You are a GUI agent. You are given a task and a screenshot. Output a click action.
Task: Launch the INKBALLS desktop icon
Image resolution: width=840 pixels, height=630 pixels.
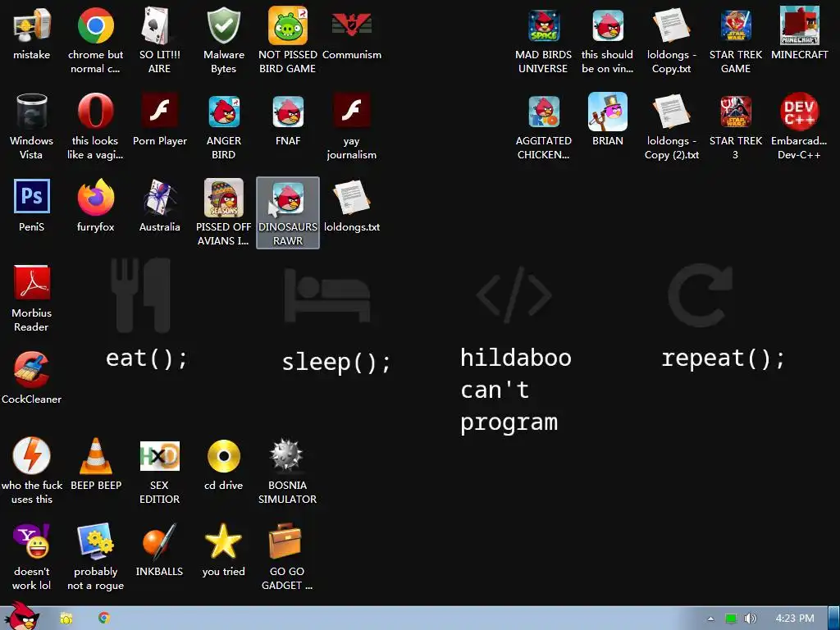point(159,541)
